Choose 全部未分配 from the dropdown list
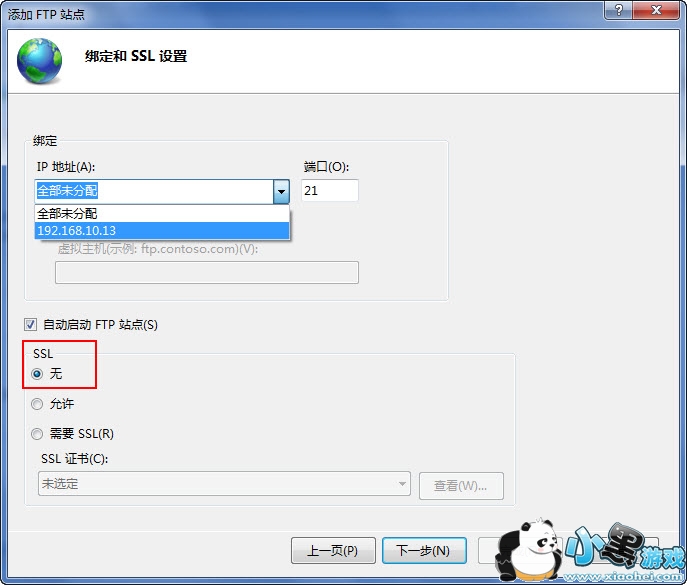The height and width of the screenshot is (585, 687). [x=162, y=214]
